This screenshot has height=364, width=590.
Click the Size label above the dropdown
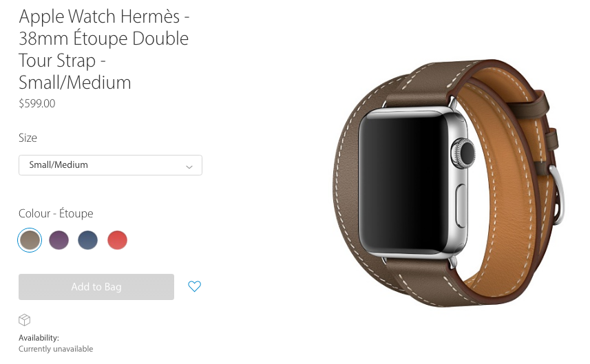pyautogui.click(x=28, y=138)
